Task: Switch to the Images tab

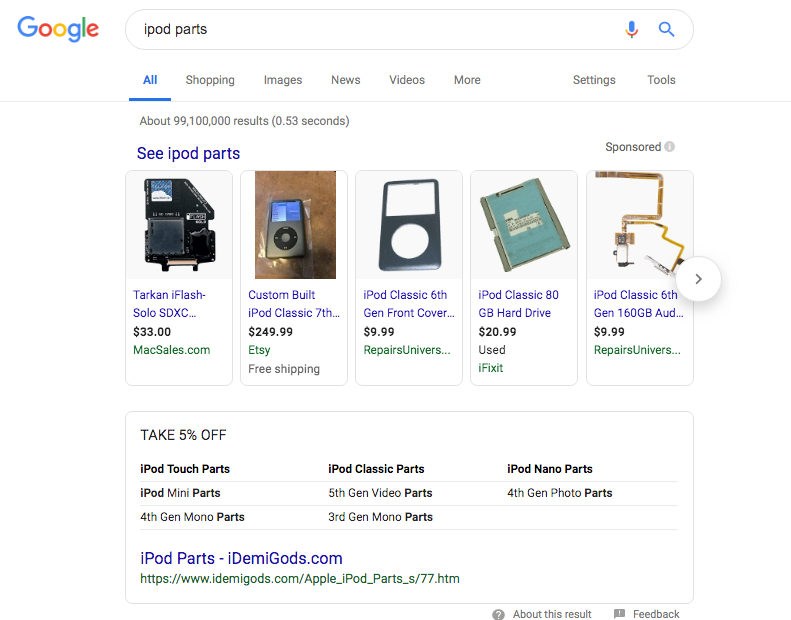Action: (x=282, y=80)
